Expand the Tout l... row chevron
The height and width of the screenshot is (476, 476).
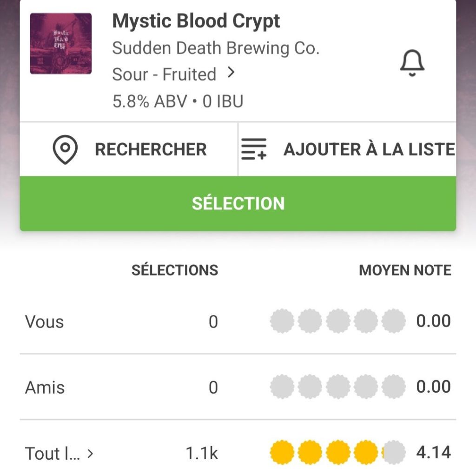[x=90, y=453]
